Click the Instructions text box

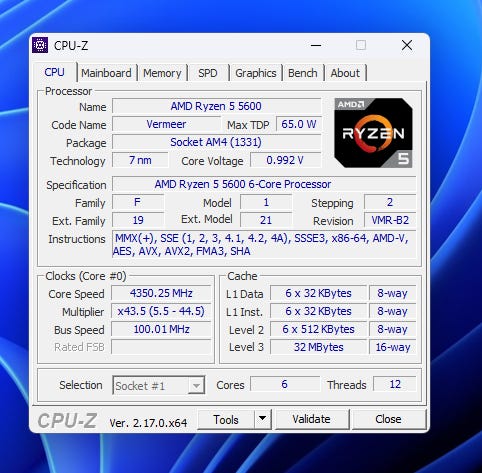pos(264,244)
